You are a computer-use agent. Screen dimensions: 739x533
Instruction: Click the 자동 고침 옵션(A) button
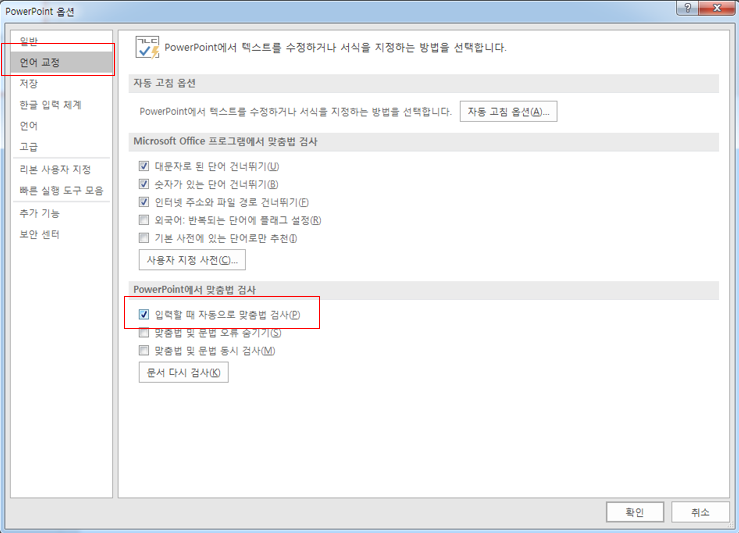[509, 112]
